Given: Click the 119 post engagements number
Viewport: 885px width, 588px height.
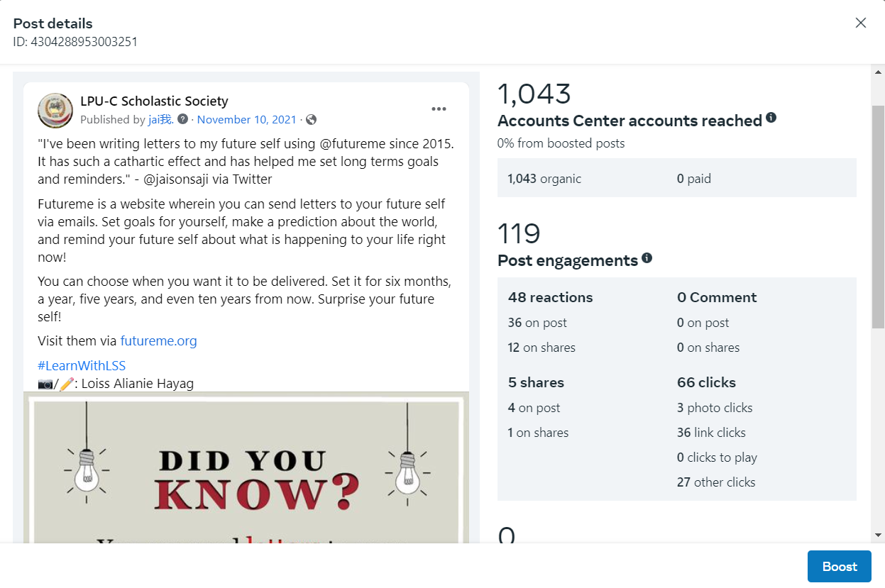Looking at the screenshot, I should [519, 234].
